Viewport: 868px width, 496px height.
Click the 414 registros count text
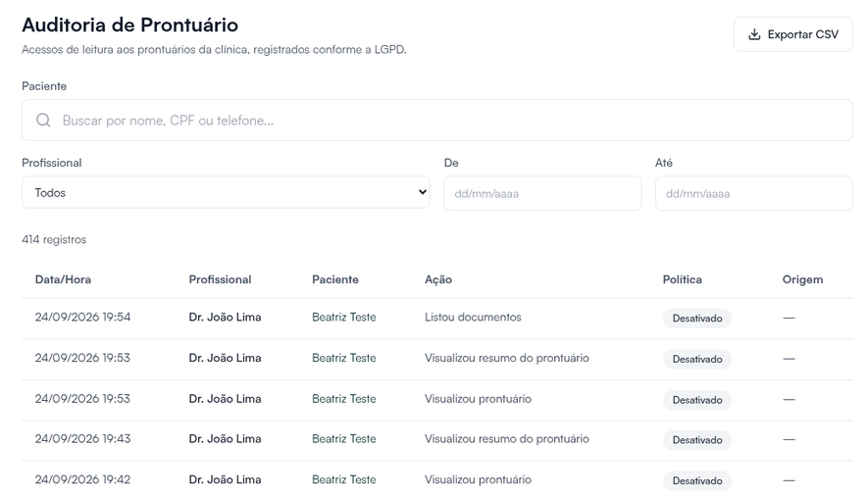pos(54,239)
